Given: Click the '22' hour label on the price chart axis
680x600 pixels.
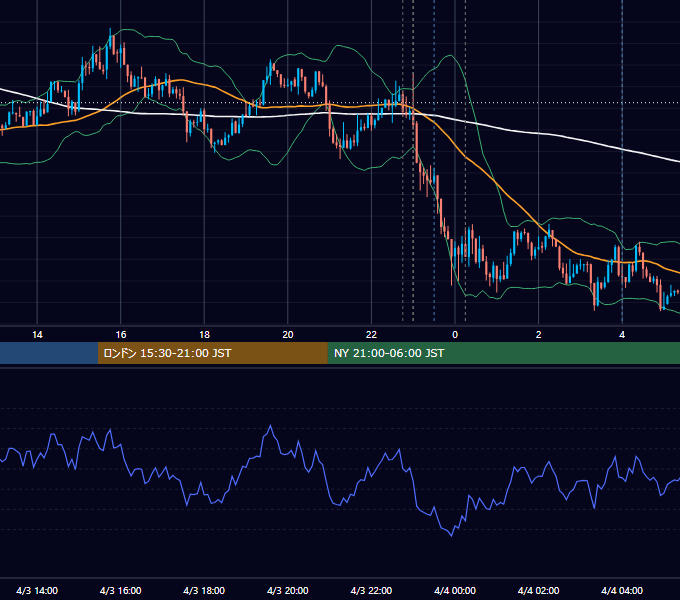Looking at the screenshot, I should [x=371, y=335].
